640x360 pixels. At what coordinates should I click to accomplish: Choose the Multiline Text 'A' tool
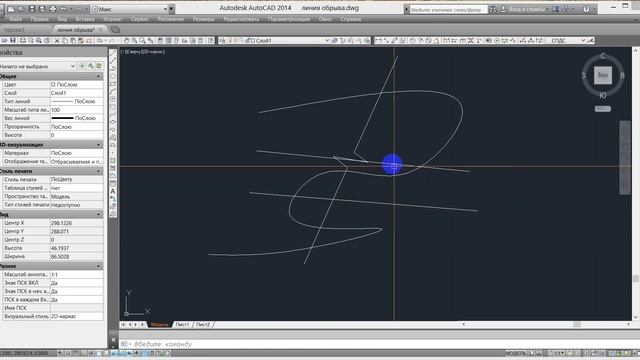tap(113, 191)
